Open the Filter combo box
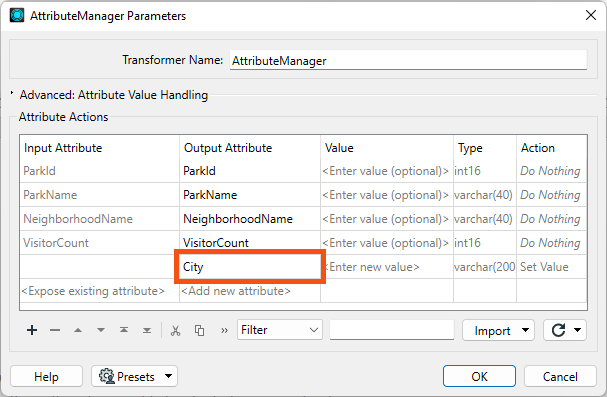The width and height of the screenshot is (607, 397). [280, 330]
